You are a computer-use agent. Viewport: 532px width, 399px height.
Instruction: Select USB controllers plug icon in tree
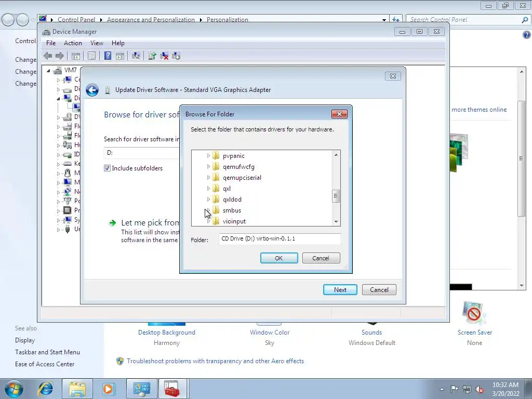(67, 229)
